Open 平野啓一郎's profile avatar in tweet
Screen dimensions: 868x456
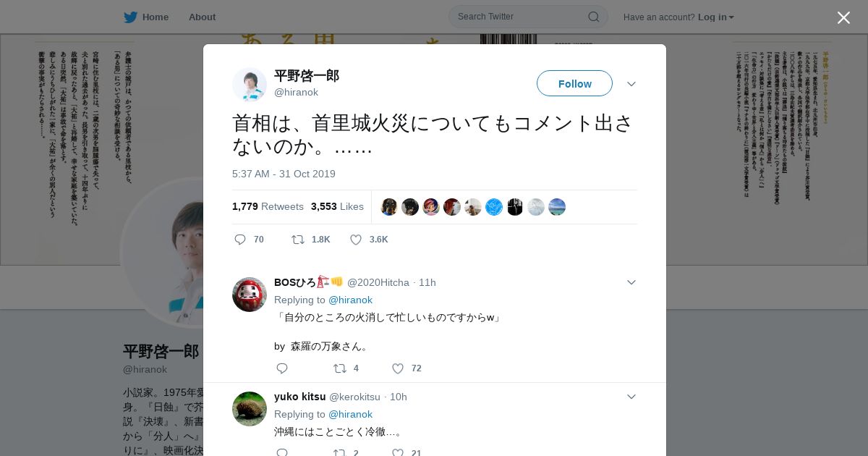tap(250, 85)
